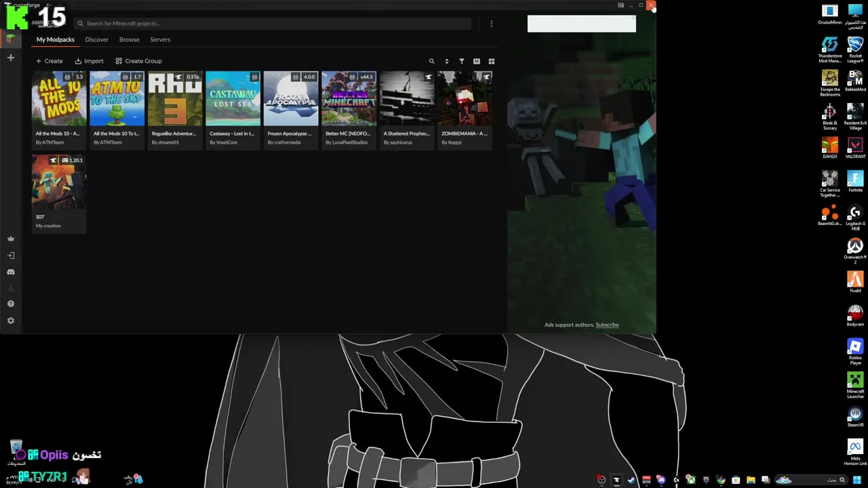Open Logitech G HUB desktop icon
The image size is (868, 488).
tap(855, 218)
